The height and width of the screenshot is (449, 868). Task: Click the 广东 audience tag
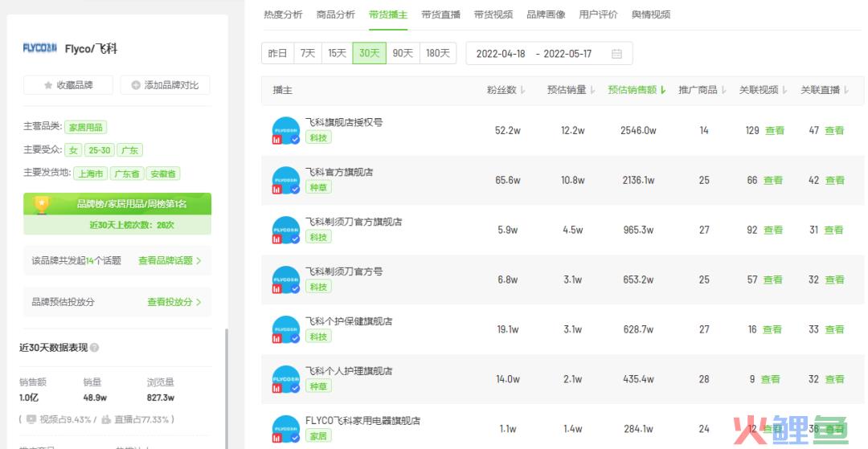(129, 150)
